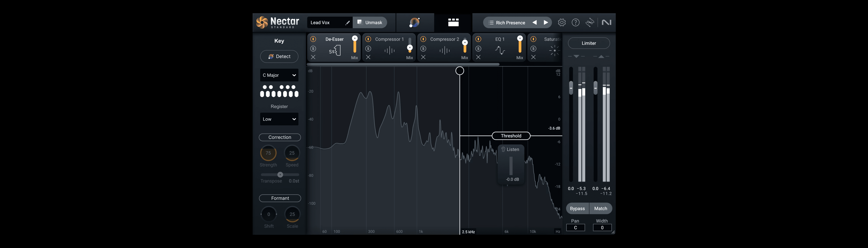Image resolution: width=868 pixels, height=248 pixels.
Task: Edit the Lead Vox name with pencil icon
Action: click(x=347, y=23)
